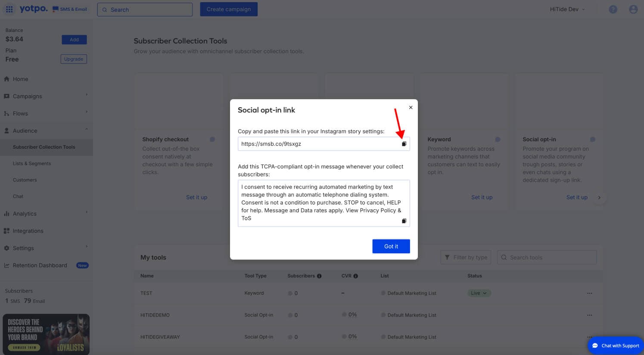This screenshot has height=355, width=644.
Task: Start a new campaign with Create campaign
Action: 229,9
